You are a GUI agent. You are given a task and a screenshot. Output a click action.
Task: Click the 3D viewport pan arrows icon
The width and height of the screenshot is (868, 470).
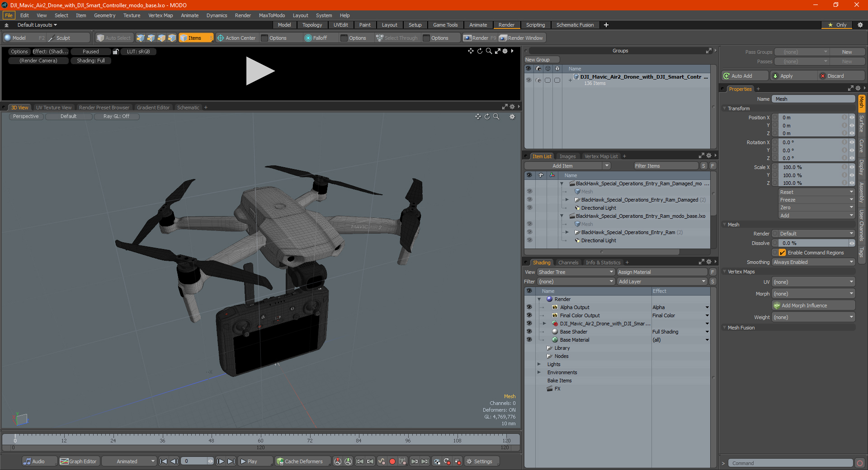pos(478,117)
